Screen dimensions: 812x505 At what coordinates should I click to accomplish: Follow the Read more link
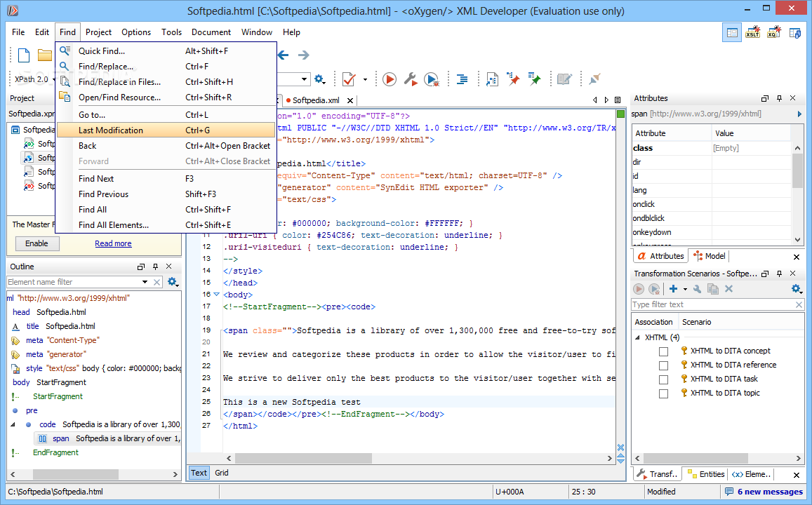[113, 243]
